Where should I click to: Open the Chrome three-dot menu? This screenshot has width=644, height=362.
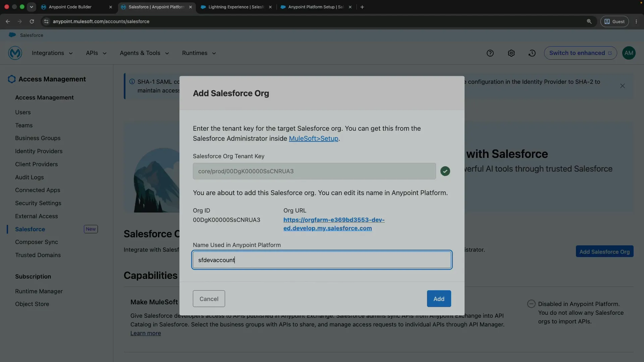(x=636, y=21)
